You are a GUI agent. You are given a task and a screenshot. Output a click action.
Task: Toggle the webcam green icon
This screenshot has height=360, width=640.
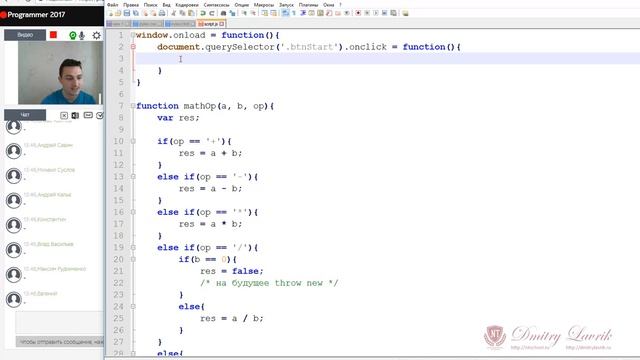tap(73, 36)
